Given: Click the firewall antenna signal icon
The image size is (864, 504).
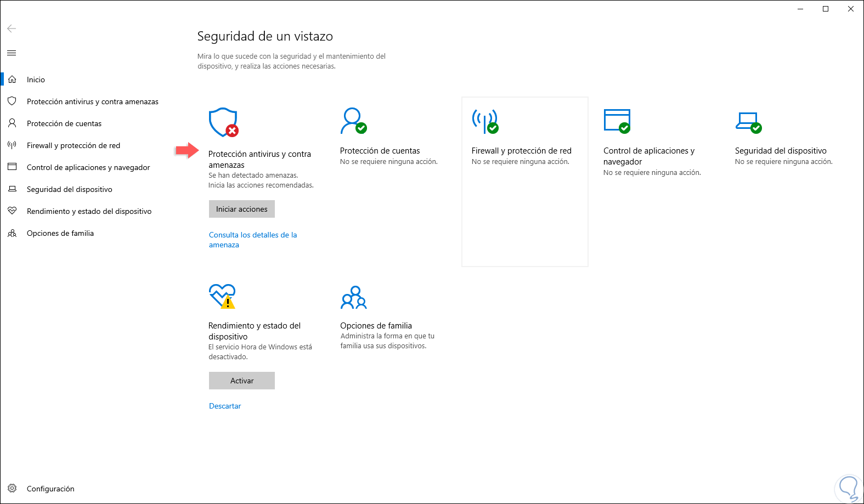Looking at the screenshot, I should tap(485, 121).
